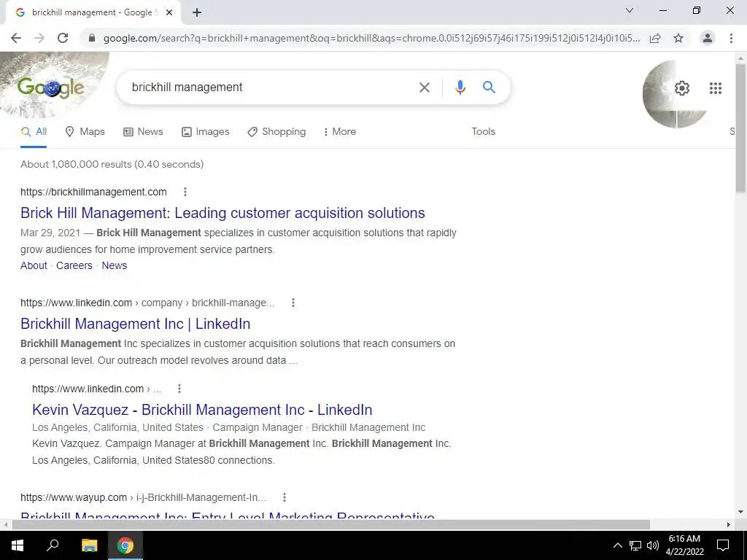This screenshot has height=560, width=747.
Task: Switch to the Images tab
Action: (205, 132)
